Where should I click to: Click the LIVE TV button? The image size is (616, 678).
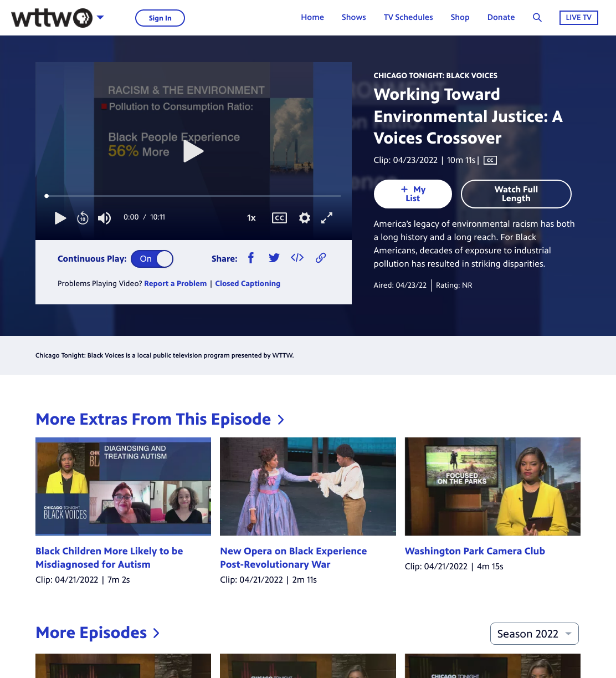coord(578,18)
